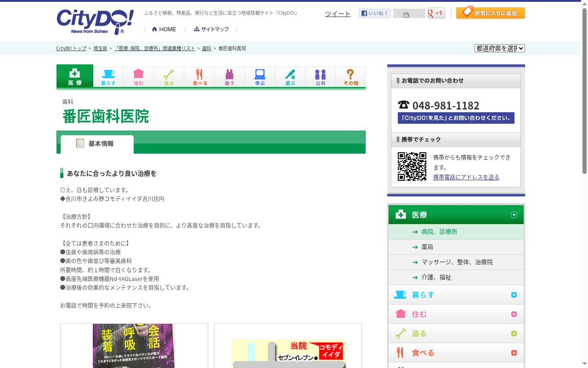Select 病院、診療所 in the sidebar

coord(456,232)
